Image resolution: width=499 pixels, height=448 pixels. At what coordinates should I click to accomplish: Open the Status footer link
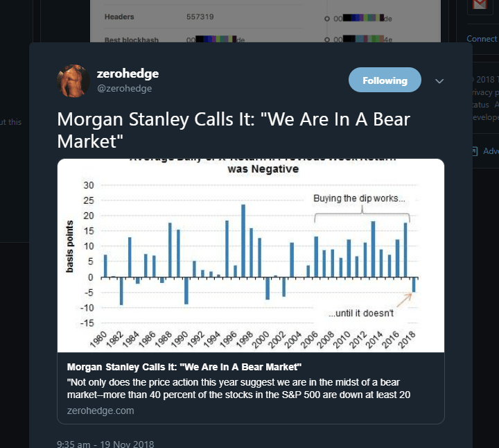[480, 105]
